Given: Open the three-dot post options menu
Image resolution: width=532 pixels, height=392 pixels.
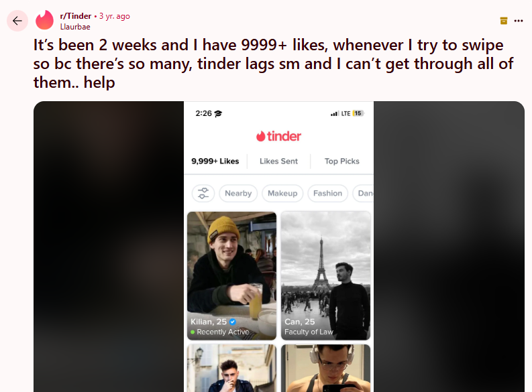Looking at the screenshot, I should pos(519,21).
